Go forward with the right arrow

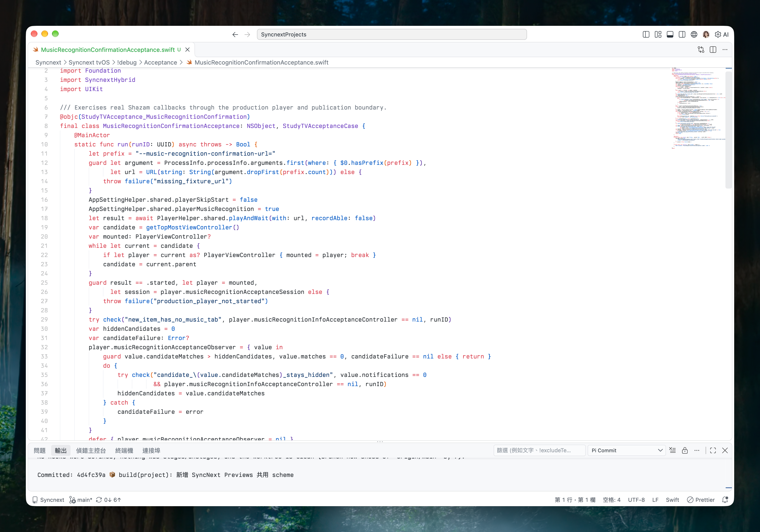[247, 34]
